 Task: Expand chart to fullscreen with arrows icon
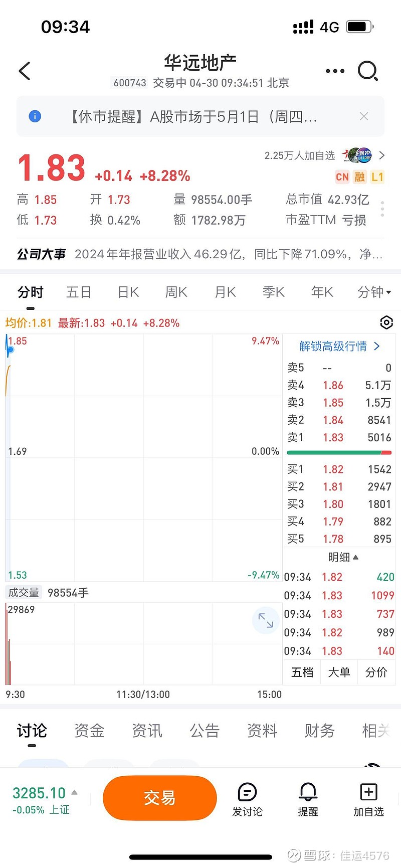[x=266, y=620]
